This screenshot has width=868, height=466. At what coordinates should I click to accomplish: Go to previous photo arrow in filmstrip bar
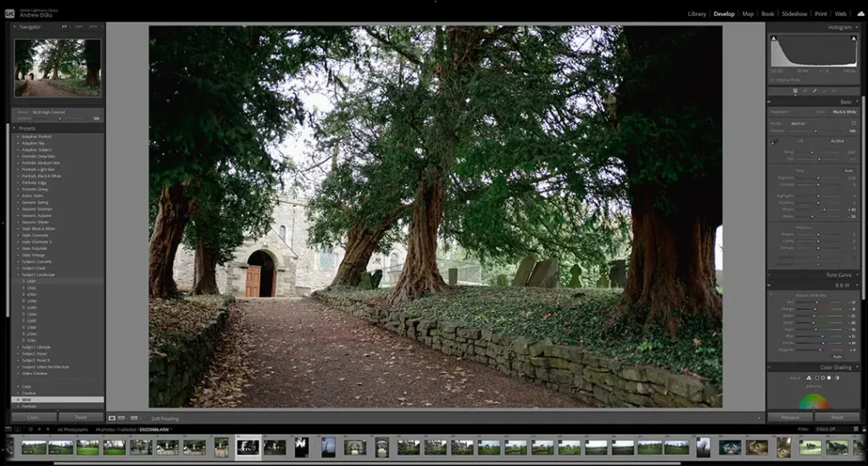click(x=39, y=429)
